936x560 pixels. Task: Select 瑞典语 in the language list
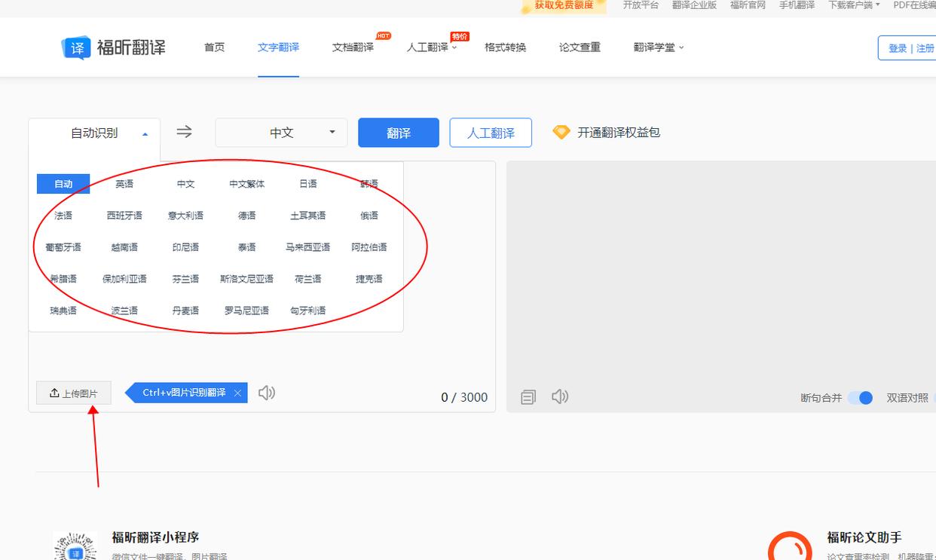pos(63,311)
